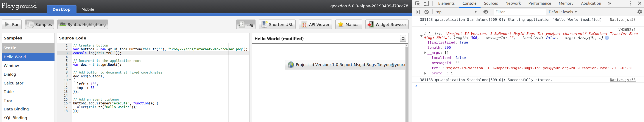
Task: Switch to the Mobile tab
Action: tap(88, 9)
